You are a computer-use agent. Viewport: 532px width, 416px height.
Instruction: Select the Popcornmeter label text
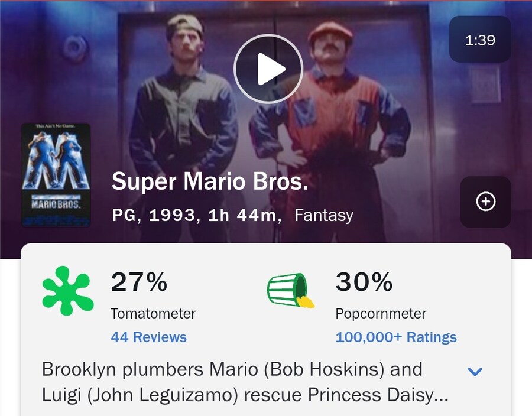[x=381, y=313]
